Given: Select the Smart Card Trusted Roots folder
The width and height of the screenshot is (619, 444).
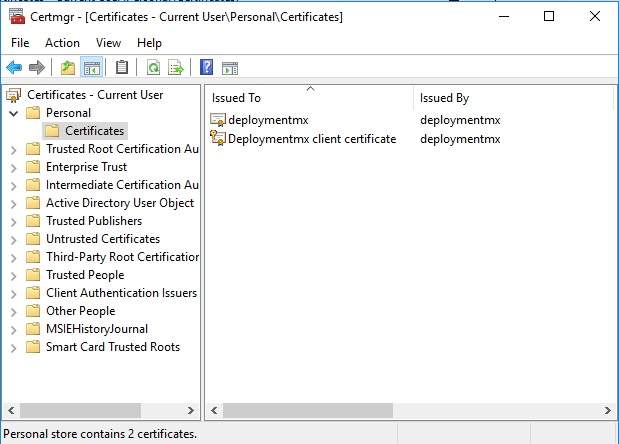Looking at the screenshot, I should 112,347.
